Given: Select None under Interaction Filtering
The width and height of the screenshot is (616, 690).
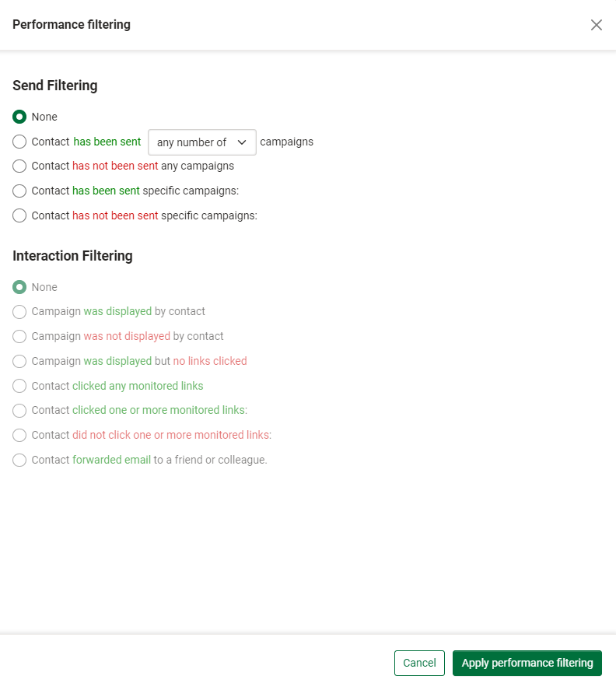Looking at the screenshot, I should [19, 287].
